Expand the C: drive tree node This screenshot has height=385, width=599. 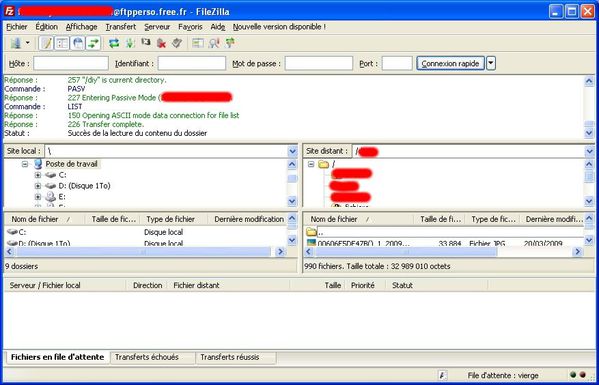click(37, 175)
